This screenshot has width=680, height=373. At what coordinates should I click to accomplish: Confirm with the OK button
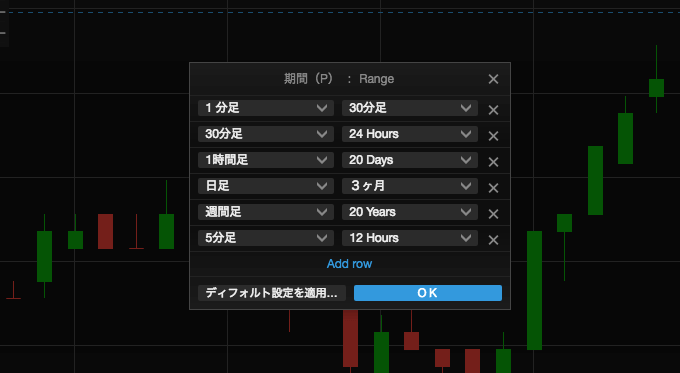[x=428, y=293]
